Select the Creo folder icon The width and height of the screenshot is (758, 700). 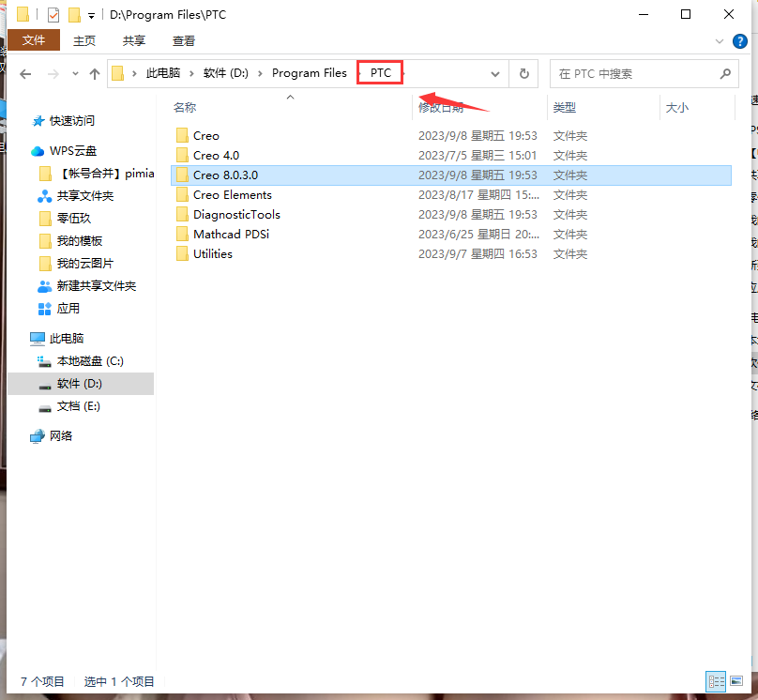point(182,135)
